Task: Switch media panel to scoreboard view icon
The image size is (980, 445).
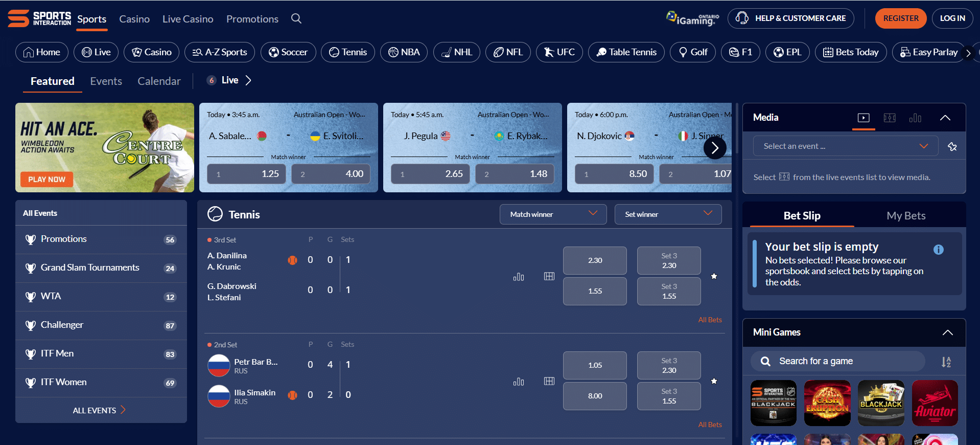Action: [890, 118]
